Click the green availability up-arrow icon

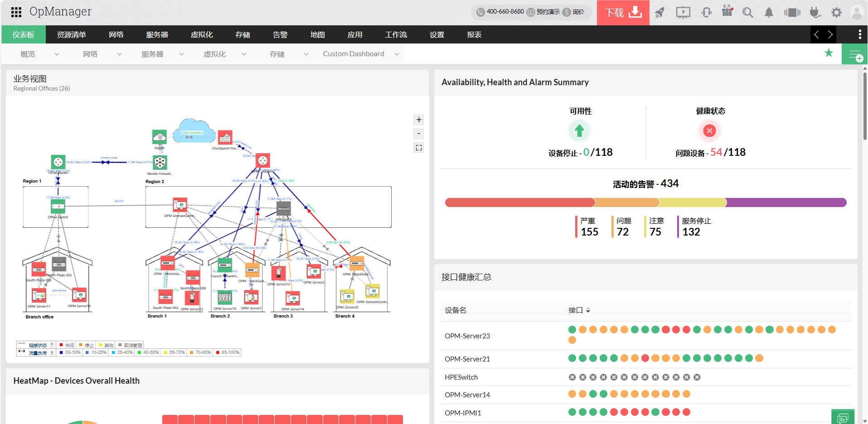[579, 131]
